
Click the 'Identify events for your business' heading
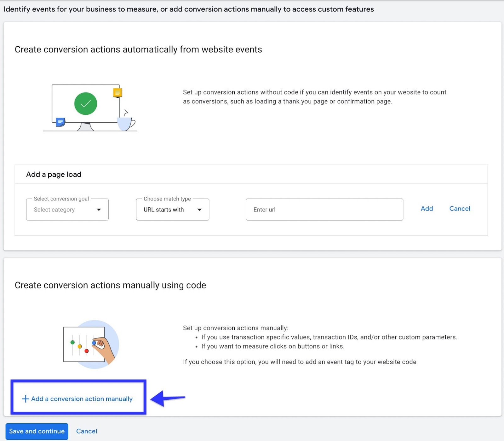[x=189, y=9]
